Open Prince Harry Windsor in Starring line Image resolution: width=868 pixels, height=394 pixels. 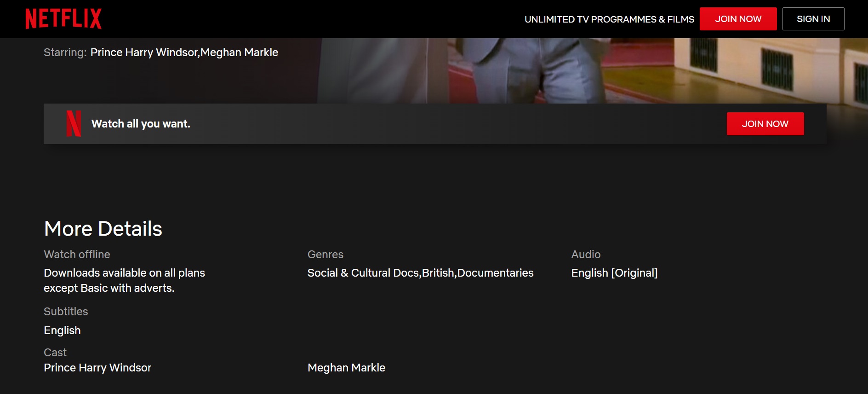[x=144, y=52]
